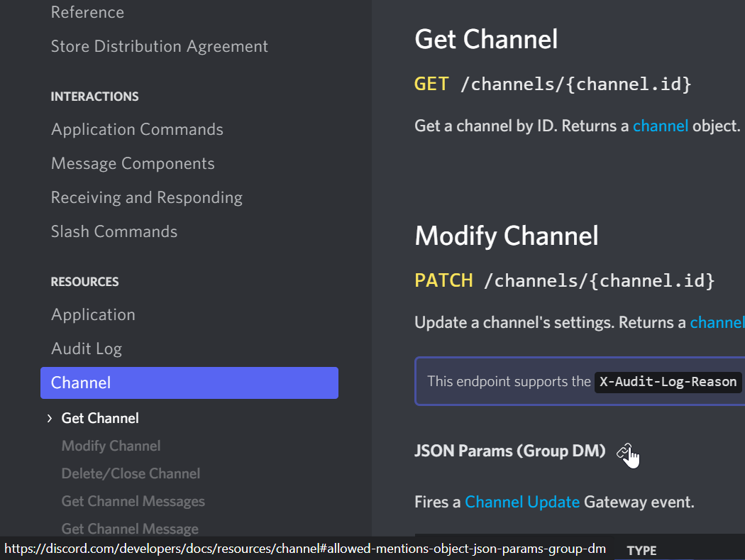Open the Application resource page
This screenshot has width=745, height=560.
point(93,314)
